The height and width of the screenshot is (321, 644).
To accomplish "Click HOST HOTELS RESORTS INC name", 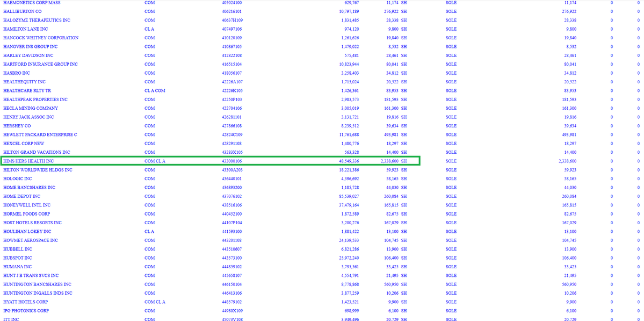I will [x=32, y=223].
